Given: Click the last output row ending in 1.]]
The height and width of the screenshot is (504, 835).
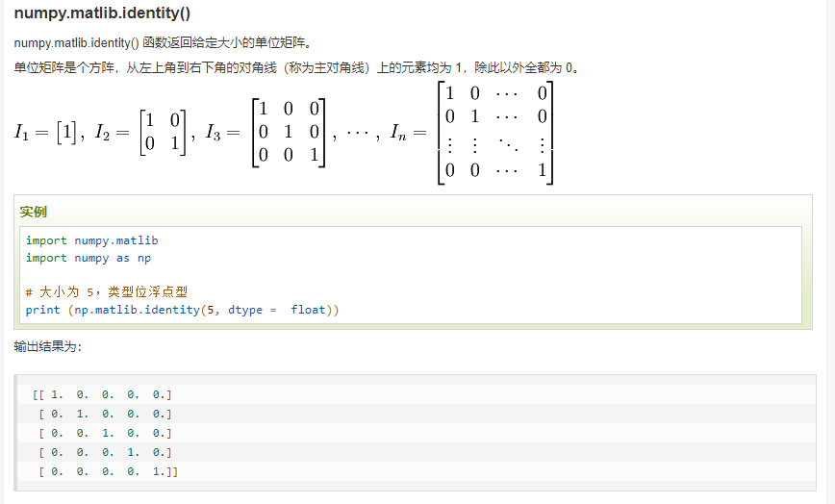Looking at the screenshot, I should pyautogui.click(x=108, y=471).
